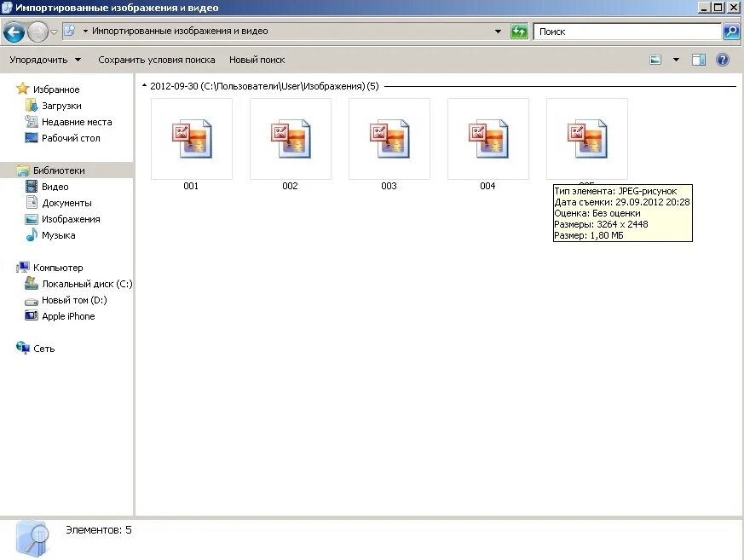Viewport: 744px width, 560px height.
Task: Click the file name label 001
Action: pos(191,186)
